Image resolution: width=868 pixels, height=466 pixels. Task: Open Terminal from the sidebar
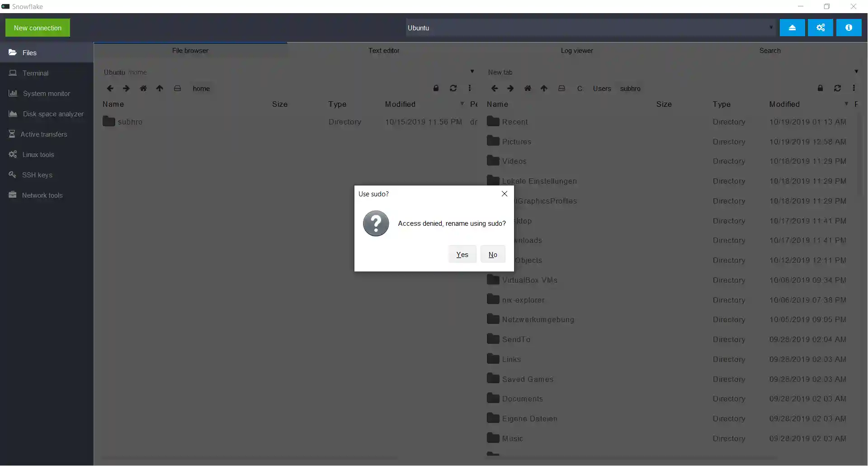pos(35,73)
